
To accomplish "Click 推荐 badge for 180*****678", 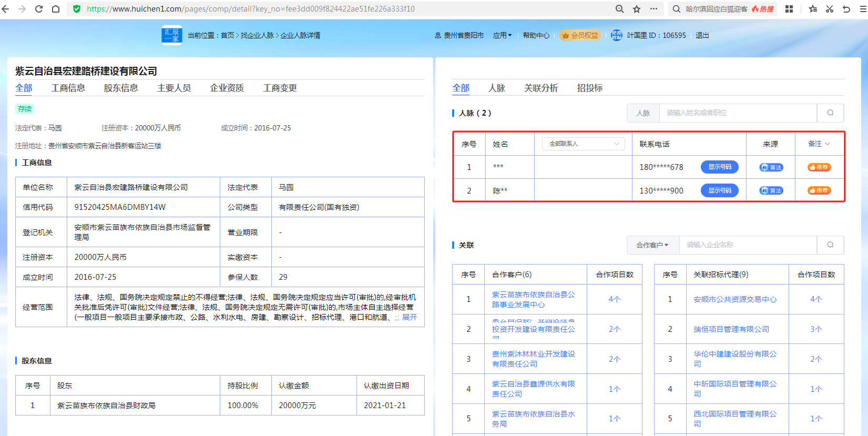I will point(819,167).
